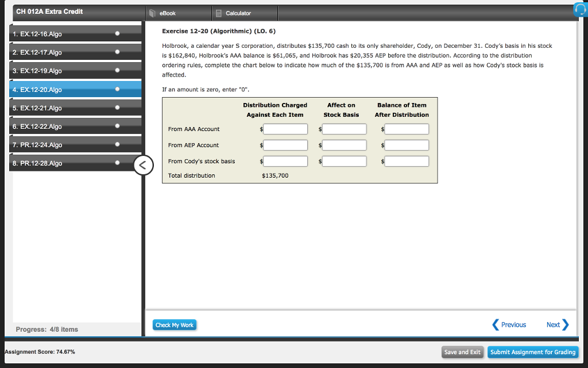Click the Next navigation link
This screenshot has width=588, height=368.
[x=552, y=324]
